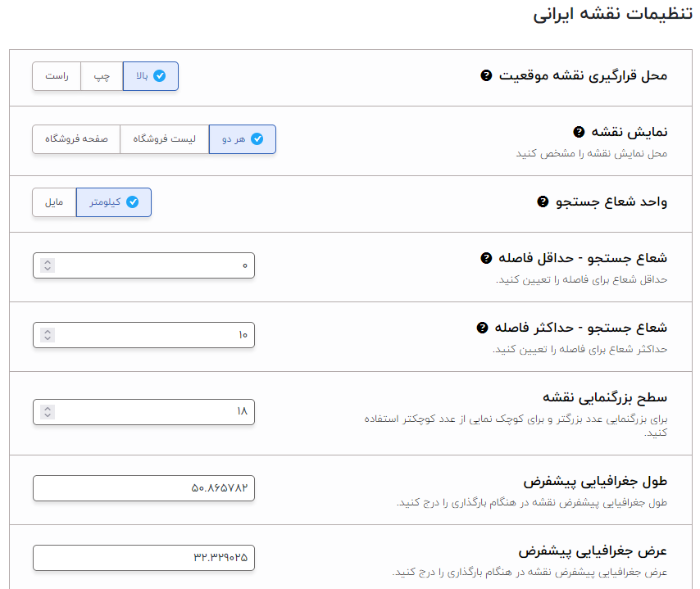Choose بالا map position option
The image size is (700, 589).
click(151, 76)
